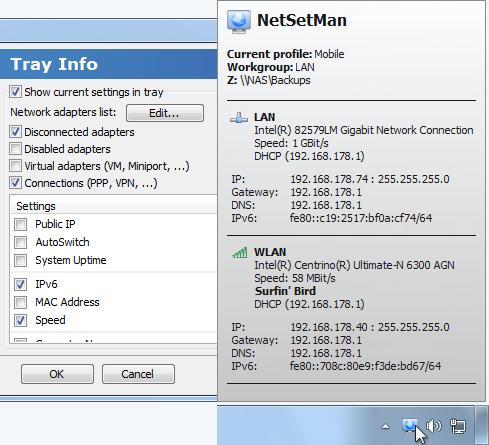Click the Settings list header

pyautogui.click(x=113, y=206)
